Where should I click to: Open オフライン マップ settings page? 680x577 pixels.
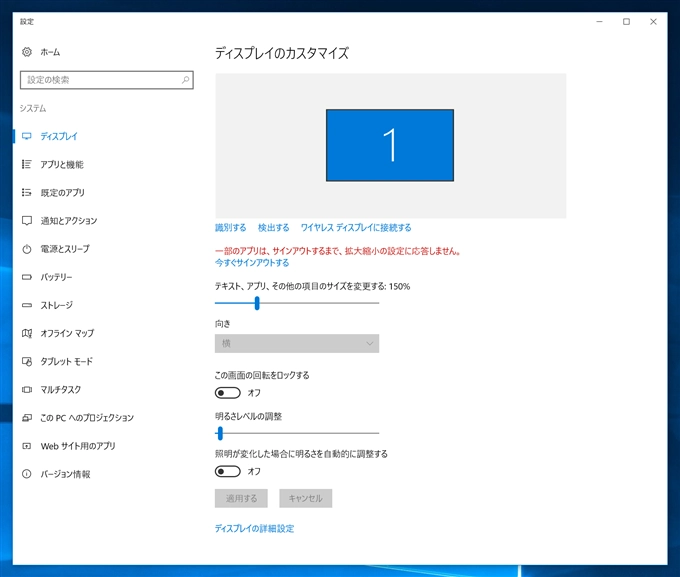click(x=67, y=333)
